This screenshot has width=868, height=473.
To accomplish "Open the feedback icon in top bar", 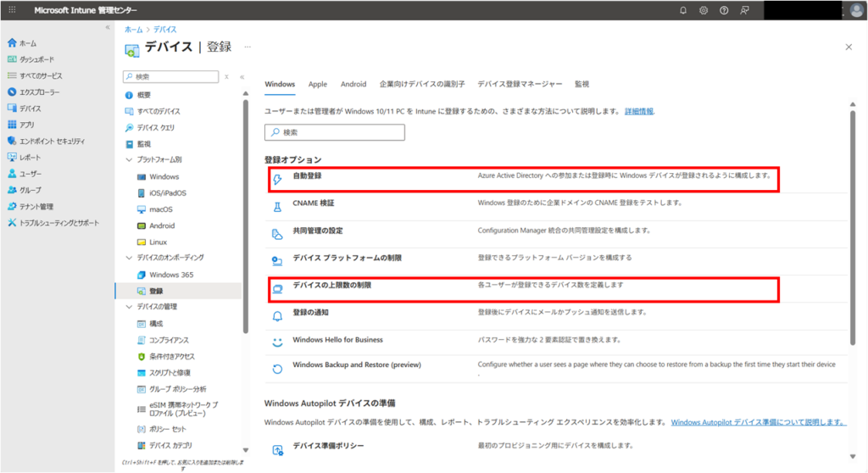I will point(744,10).
